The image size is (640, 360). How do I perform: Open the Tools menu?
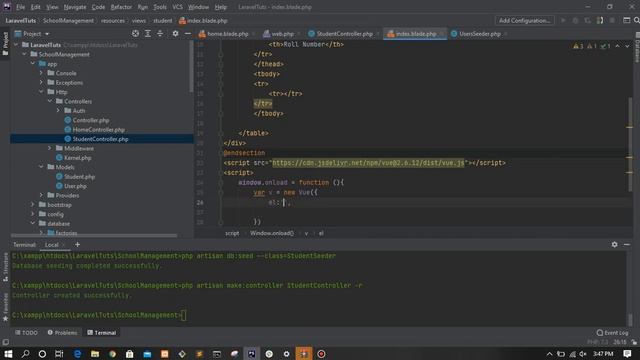click(x=160, y=7)
